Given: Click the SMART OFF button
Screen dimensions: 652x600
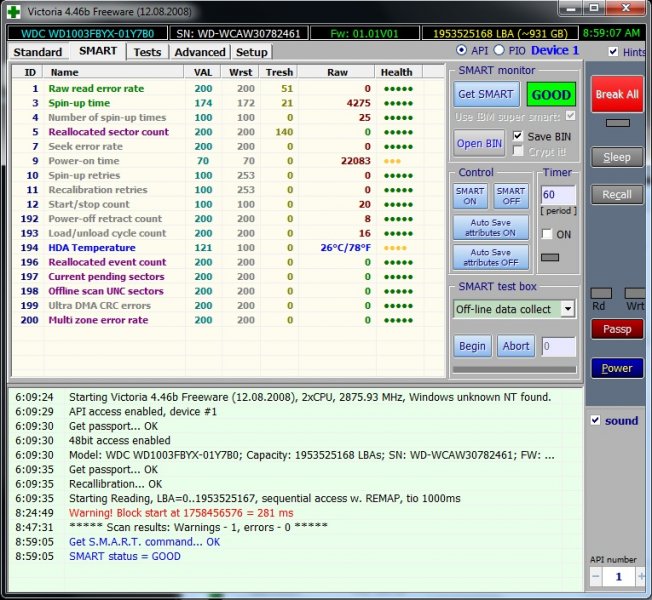Looking at the screenshot, I should pyautogui.click(x=511, y=196).
